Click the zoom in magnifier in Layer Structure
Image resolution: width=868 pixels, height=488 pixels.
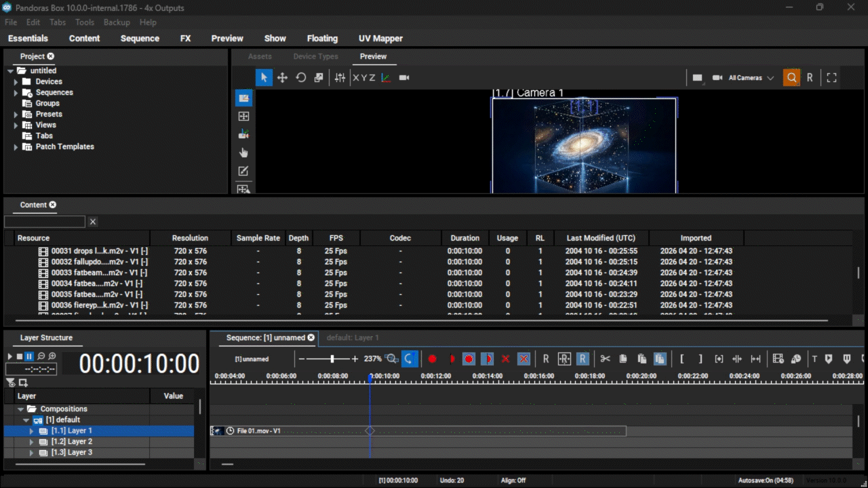tap(52, 357)
